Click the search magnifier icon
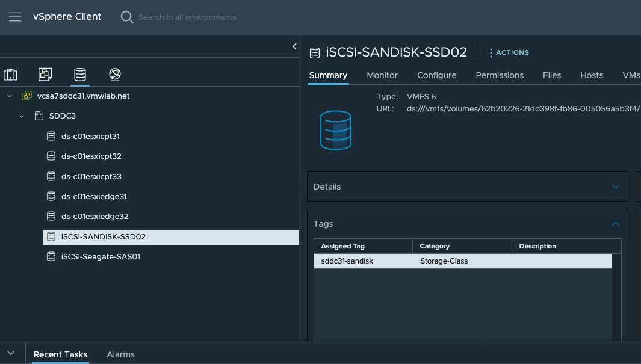Image resolution: width=641 pixels, height=364 pixels. (127, 17)
